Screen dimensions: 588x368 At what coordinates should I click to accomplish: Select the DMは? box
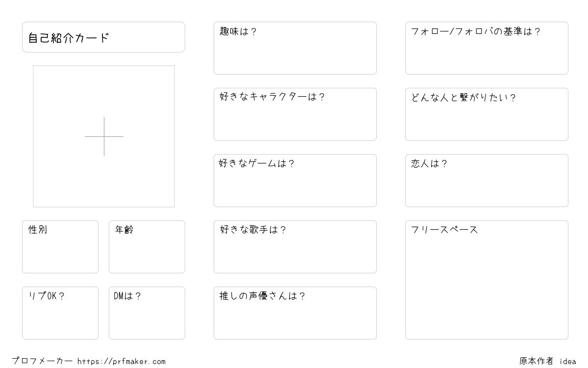point(147,313)
